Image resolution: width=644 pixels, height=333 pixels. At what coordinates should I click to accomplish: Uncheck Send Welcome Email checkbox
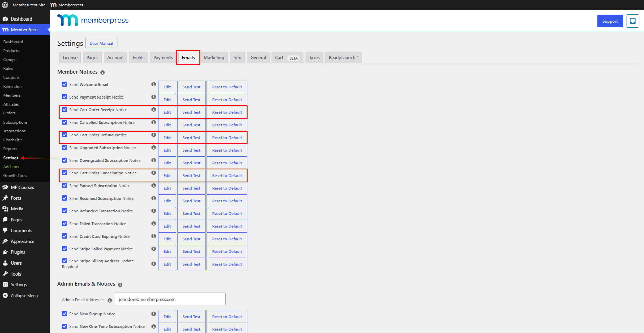point(64,84)
